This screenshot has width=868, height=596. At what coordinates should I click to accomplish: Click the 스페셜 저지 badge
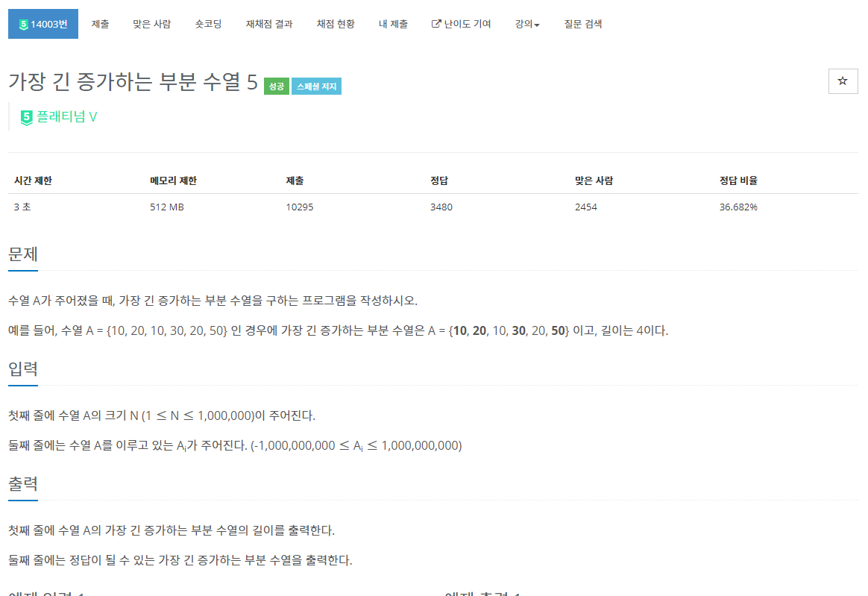click(x=318, y=86)
